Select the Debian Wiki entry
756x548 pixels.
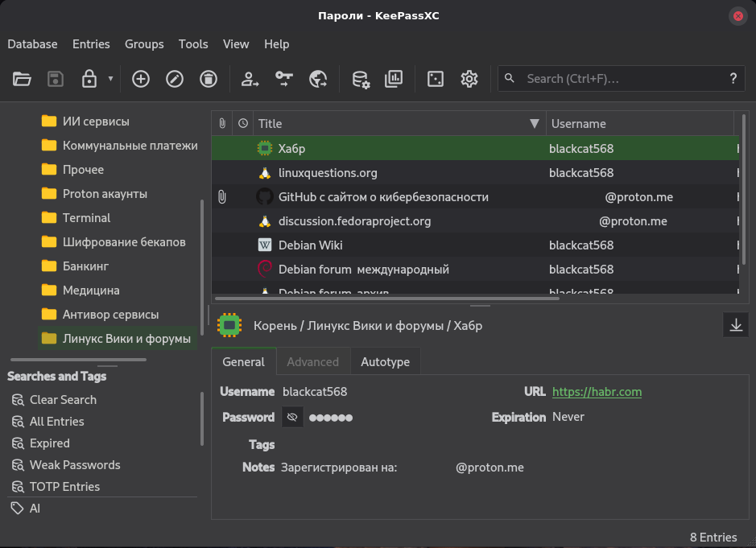(x=475, y=245)
